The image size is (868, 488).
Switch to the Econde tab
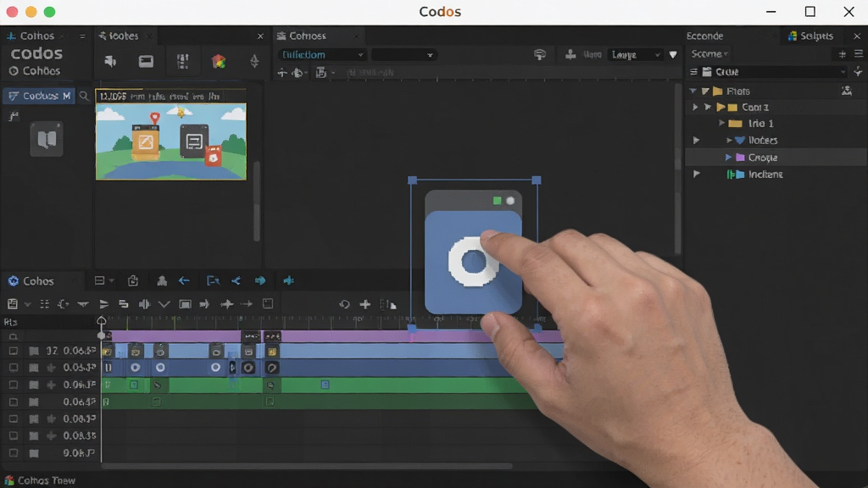pos(704,36)
